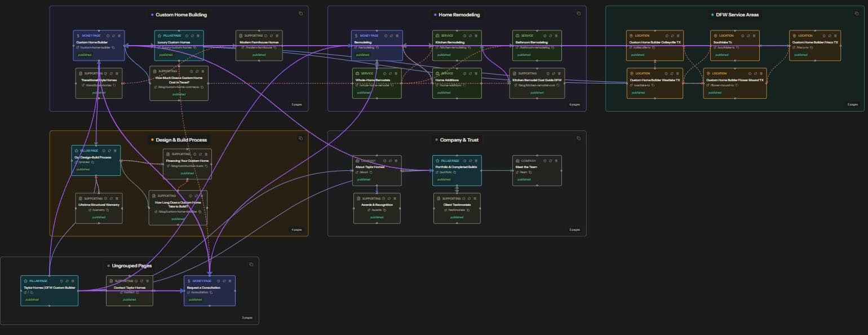Click the bottom connection handle of Taylor Homes DFW Custom Builder node
The image size is (868, 335).
point(49,306)
